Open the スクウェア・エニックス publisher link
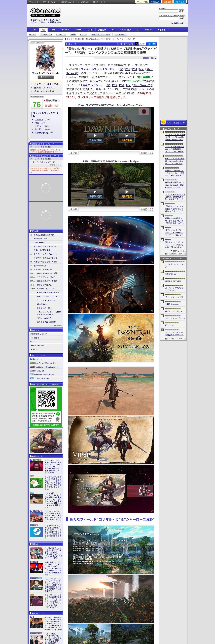 tap(46, 84)
